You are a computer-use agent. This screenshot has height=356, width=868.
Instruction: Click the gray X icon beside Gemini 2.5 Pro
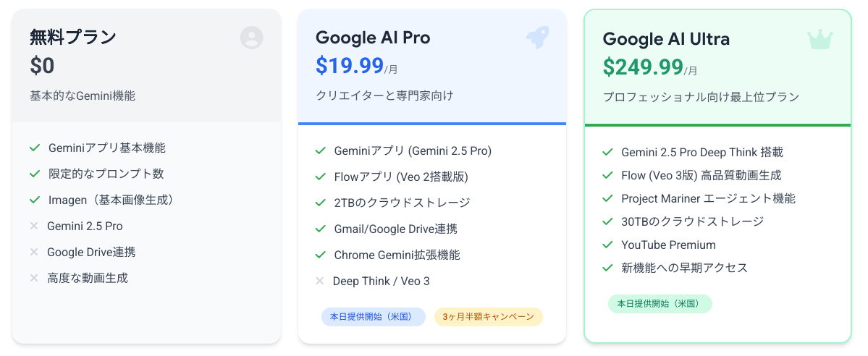(x=34, y=226)
